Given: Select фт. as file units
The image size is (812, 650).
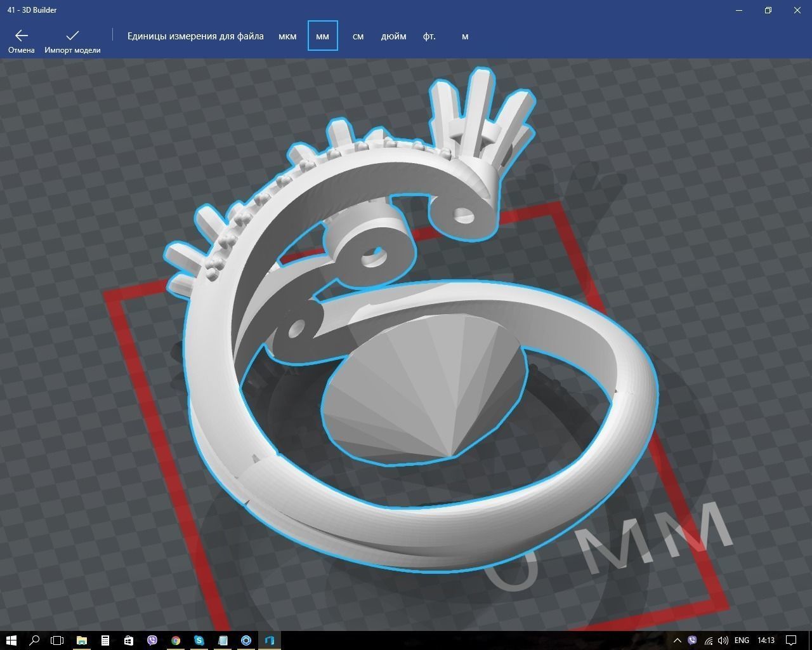Looking at the screenshot, I should click(429, 36).
